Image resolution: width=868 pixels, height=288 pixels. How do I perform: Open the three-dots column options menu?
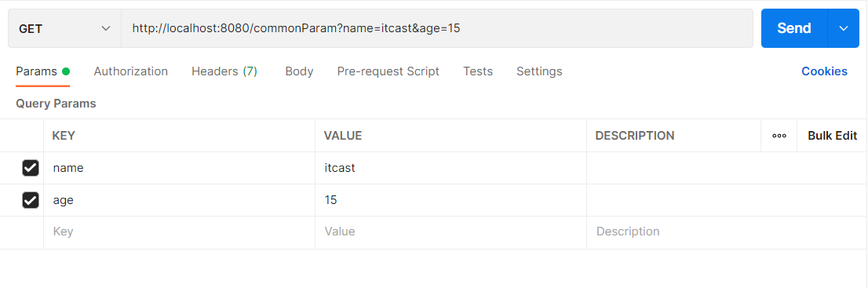[779, 136]
